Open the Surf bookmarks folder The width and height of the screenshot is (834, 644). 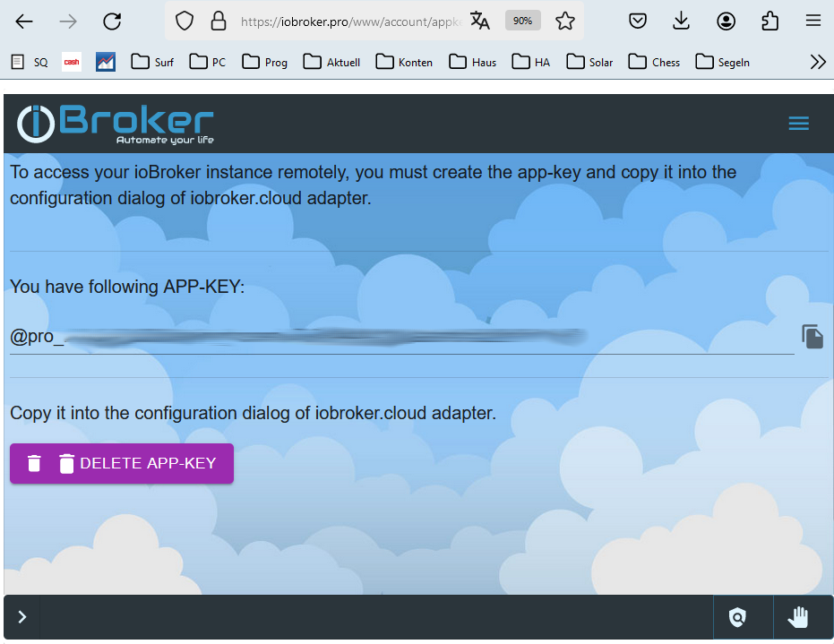click(152, 62)
